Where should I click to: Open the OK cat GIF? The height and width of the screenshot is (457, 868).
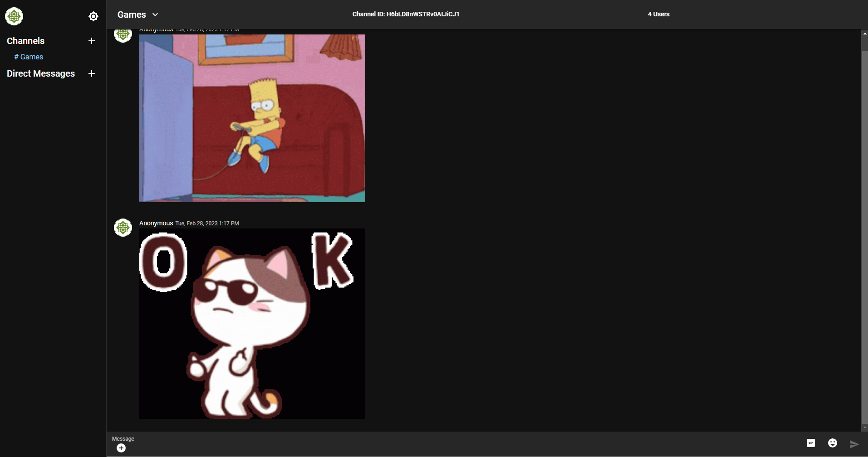click(x=252, y=324)
